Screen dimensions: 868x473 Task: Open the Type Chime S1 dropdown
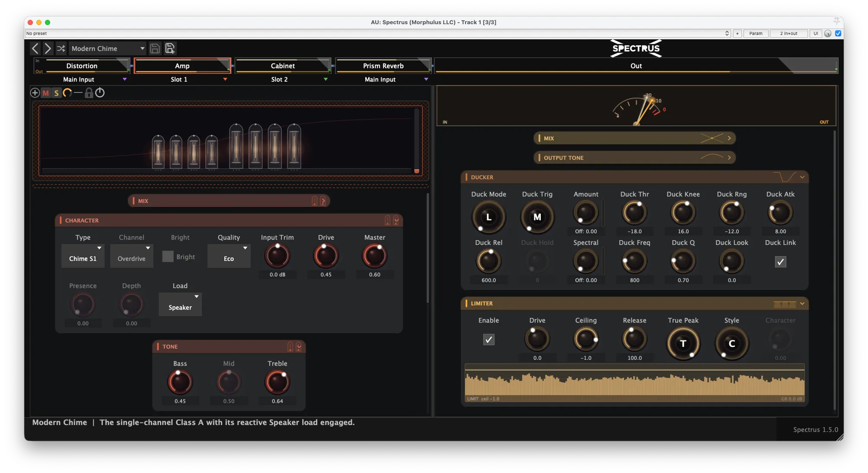pos(83,256)
